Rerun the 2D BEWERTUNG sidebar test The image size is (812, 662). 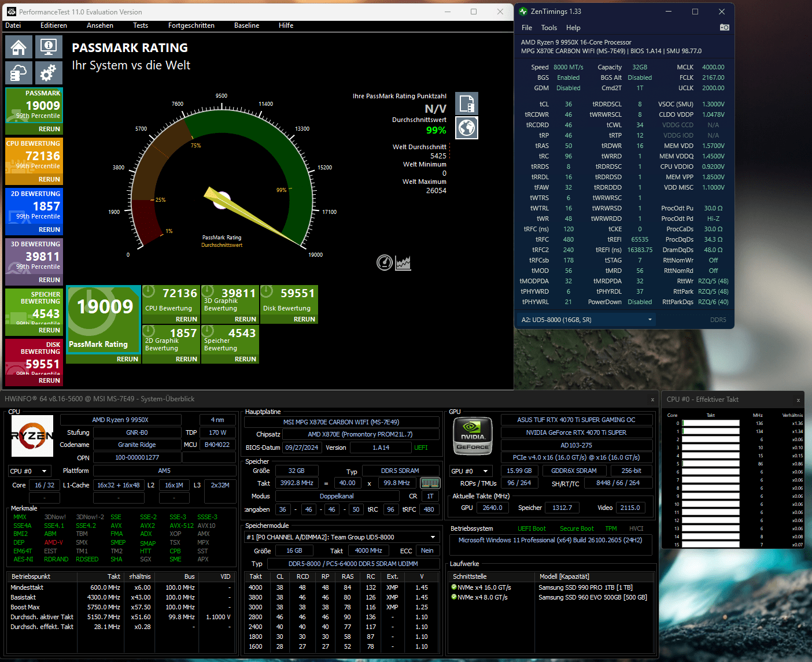(49, 230)
